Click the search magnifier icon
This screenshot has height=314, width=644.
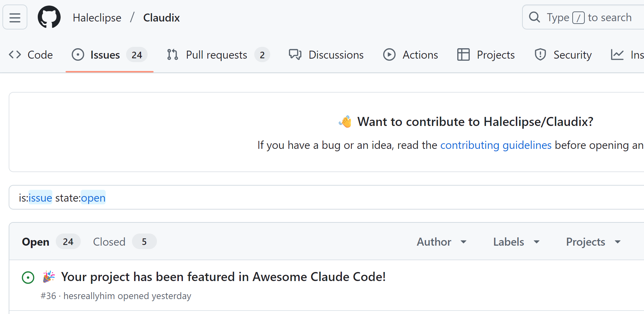click(x=535, y=17)
